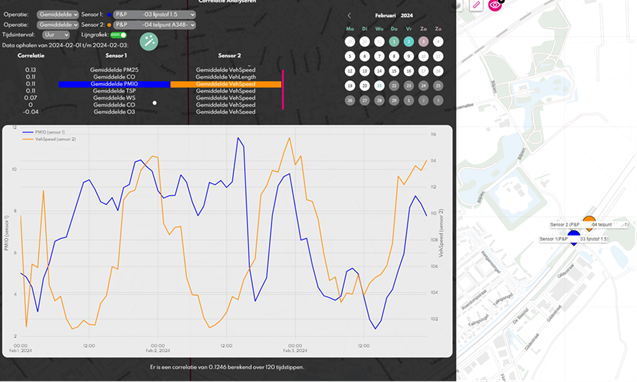Click the orange Sensor 2 color dot
This screenshot has width=637, height=382.
point(109,25)
